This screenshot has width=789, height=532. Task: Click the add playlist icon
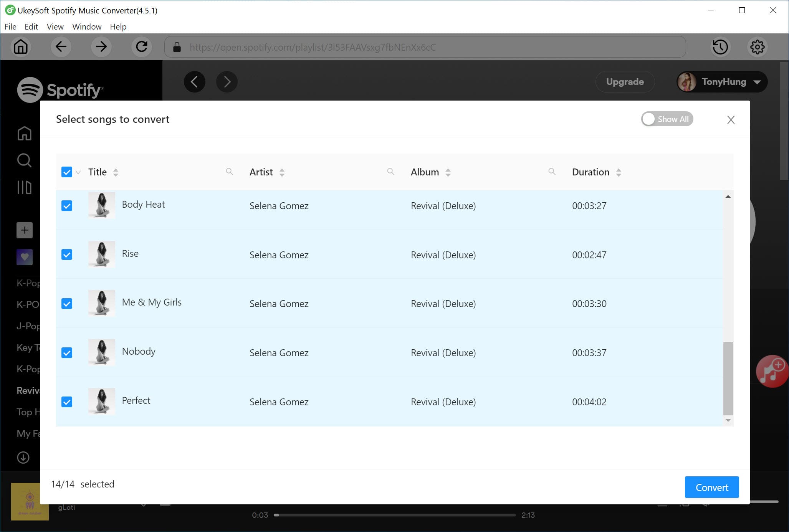[24, 230]
